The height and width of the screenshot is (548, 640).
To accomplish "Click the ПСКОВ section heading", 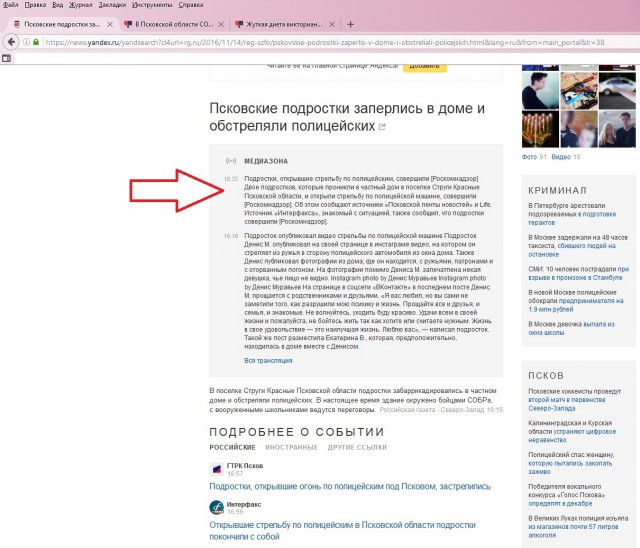I will click(x=546, y=375).
